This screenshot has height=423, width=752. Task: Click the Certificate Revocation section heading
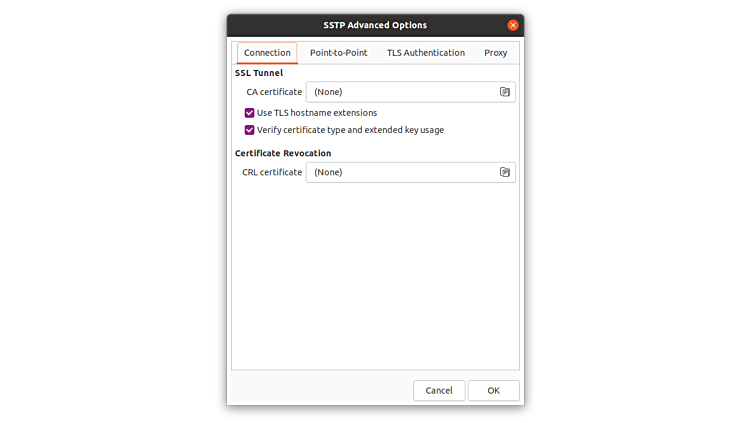pyautogui.click(x=283, y=153)
